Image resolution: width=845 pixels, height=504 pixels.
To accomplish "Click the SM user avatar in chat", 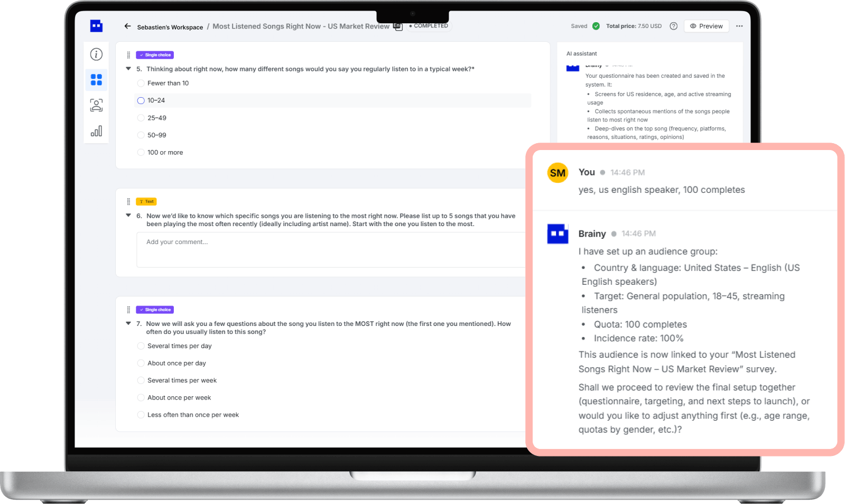I will click(558, 173).
